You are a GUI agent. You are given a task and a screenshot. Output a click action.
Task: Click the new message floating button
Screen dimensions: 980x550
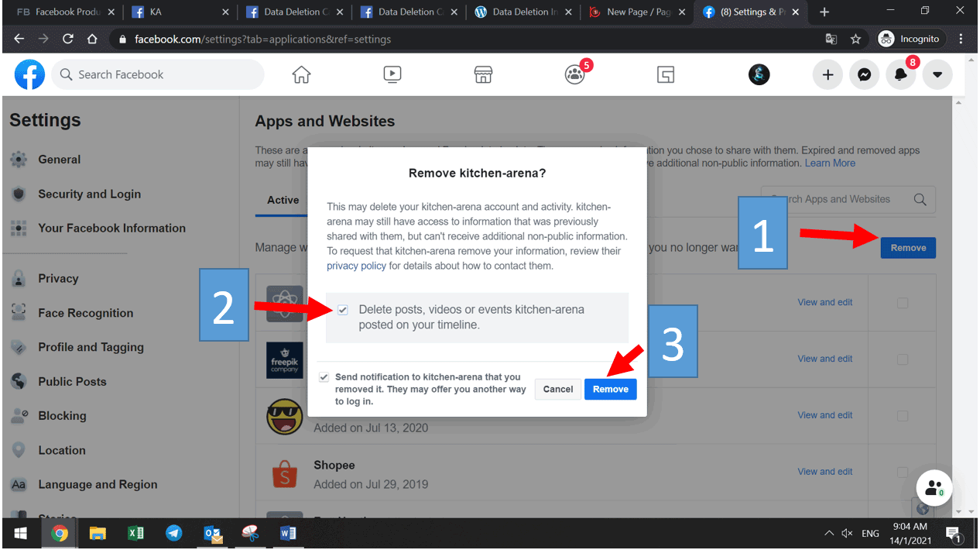[934, 488]
